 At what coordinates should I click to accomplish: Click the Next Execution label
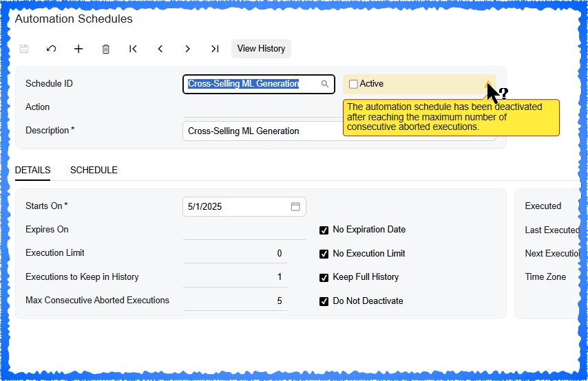pos(552,254)
